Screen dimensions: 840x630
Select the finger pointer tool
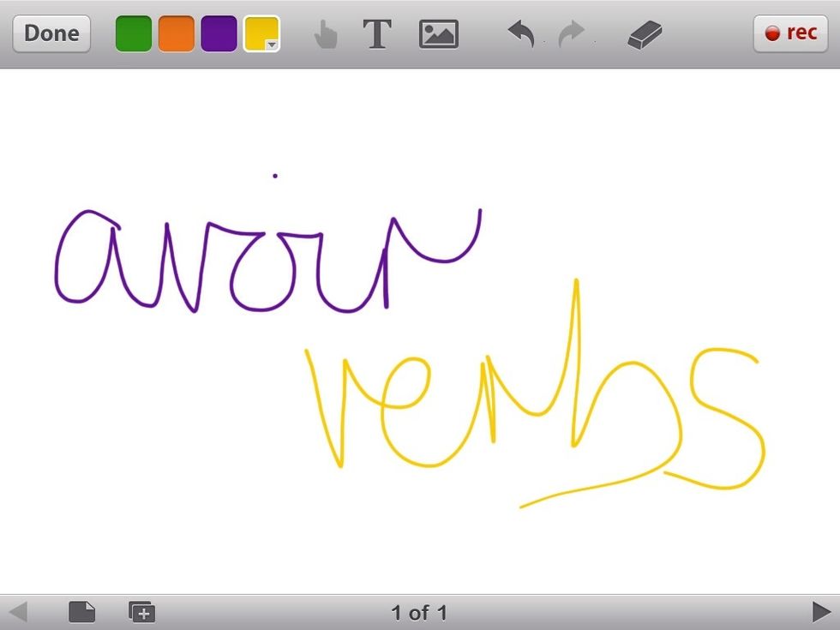(326, 34)
